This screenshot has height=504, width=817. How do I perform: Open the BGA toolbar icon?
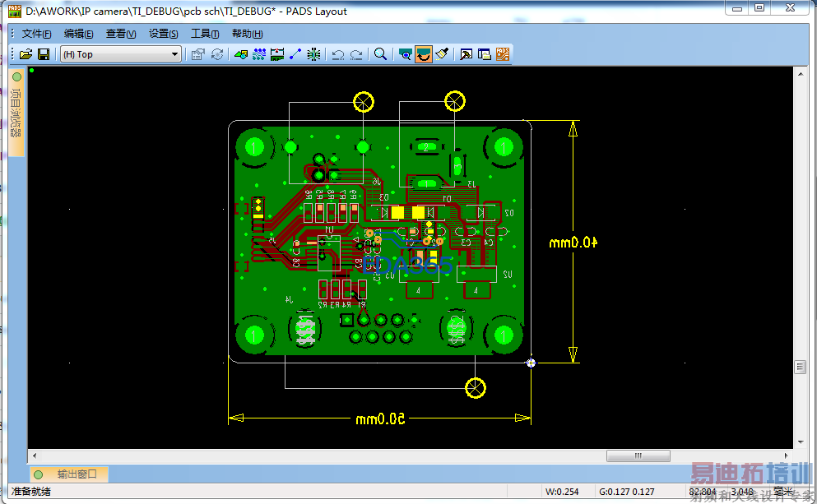pos(313,54)
